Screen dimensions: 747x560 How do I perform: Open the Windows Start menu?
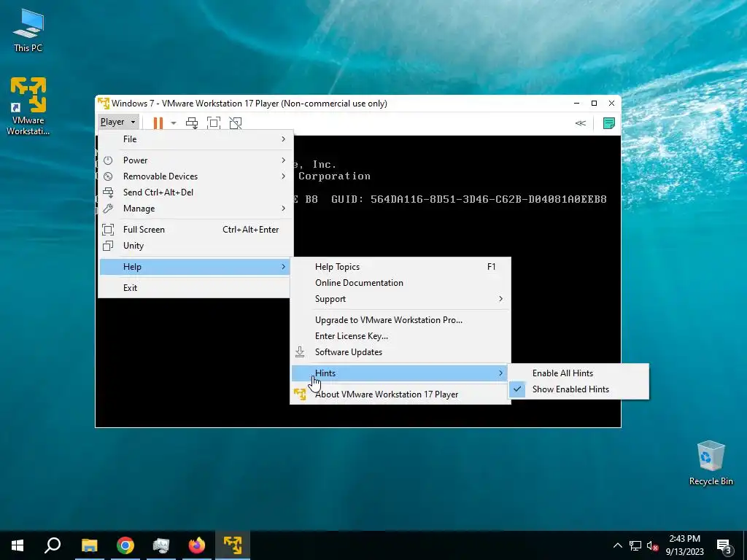coord(18,545)
